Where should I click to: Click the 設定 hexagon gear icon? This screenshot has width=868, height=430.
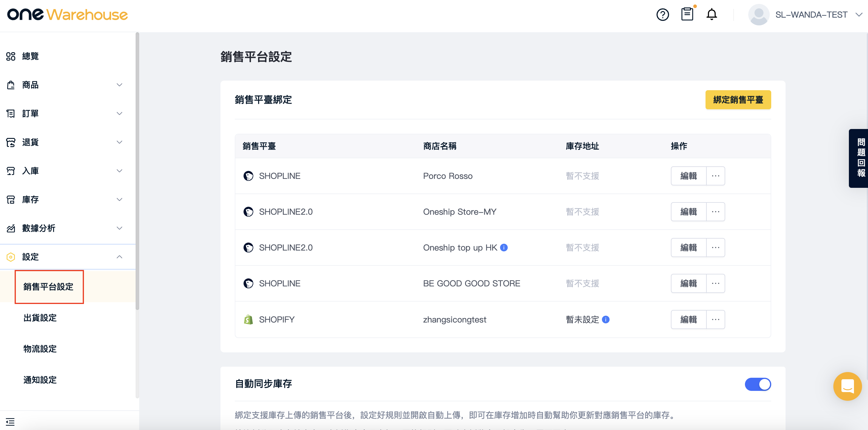click(11, 257)
